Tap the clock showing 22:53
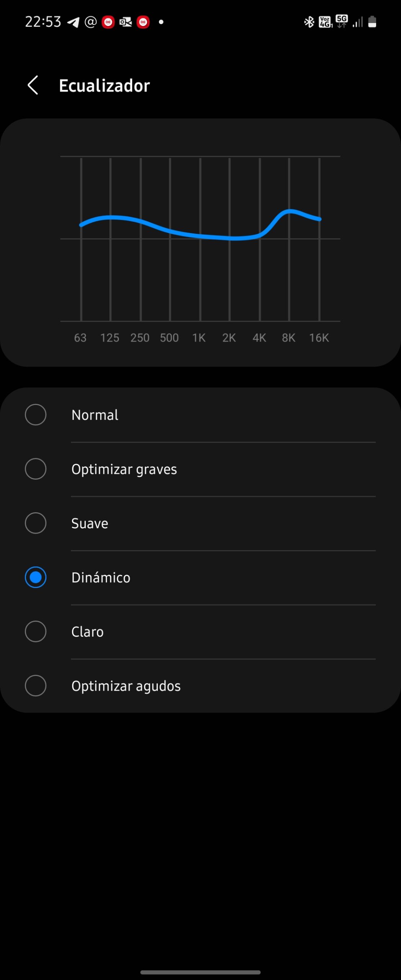The image size is (401, 980). coord(43,22)
